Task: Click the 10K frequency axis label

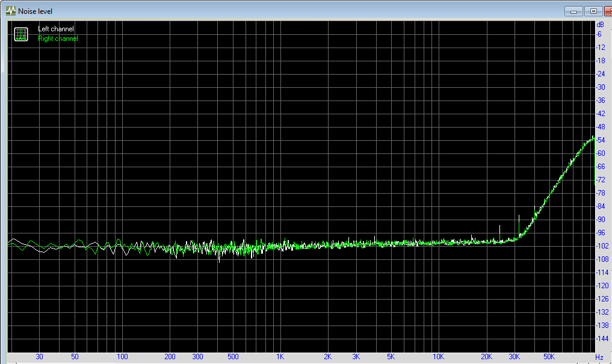Action: [x=438, y=357]
